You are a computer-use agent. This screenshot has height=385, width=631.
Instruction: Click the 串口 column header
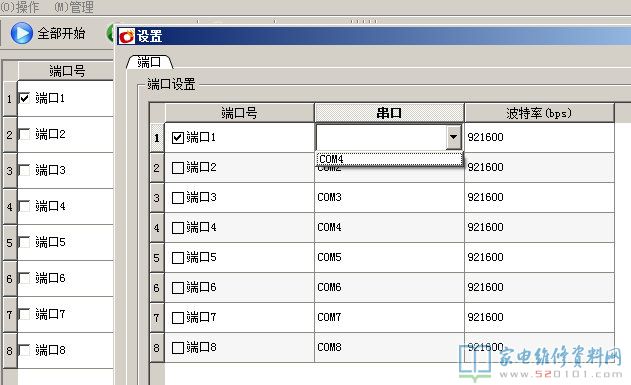click(x=389, y=113)
